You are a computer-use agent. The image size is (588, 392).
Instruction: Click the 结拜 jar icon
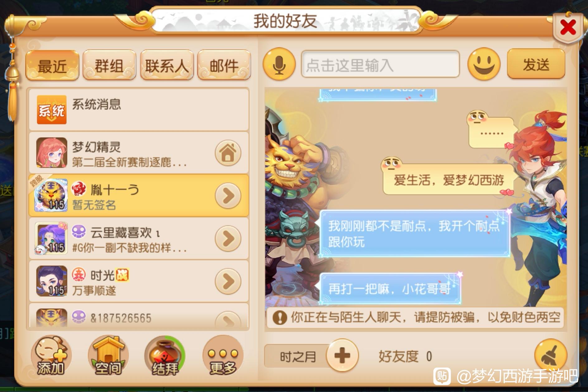(x=165, y=355)
